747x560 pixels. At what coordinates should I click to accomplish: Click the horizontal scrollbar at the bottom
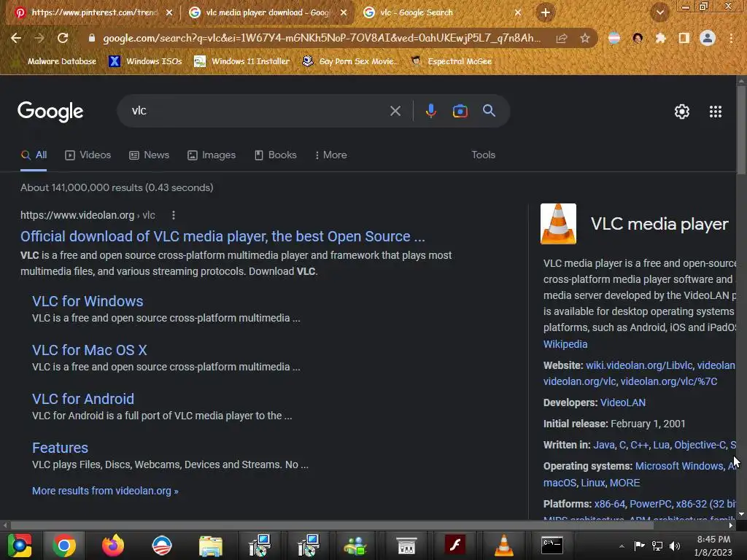tap(332, 525)
